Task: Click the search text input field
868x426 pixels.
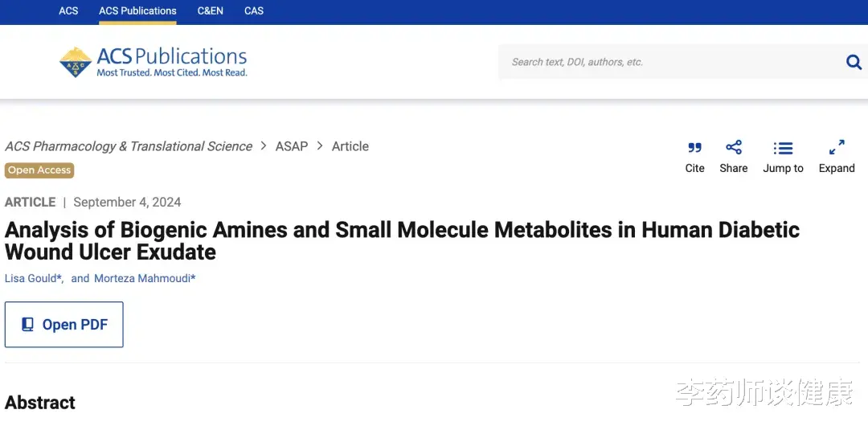Action: (x=669, y=62)
